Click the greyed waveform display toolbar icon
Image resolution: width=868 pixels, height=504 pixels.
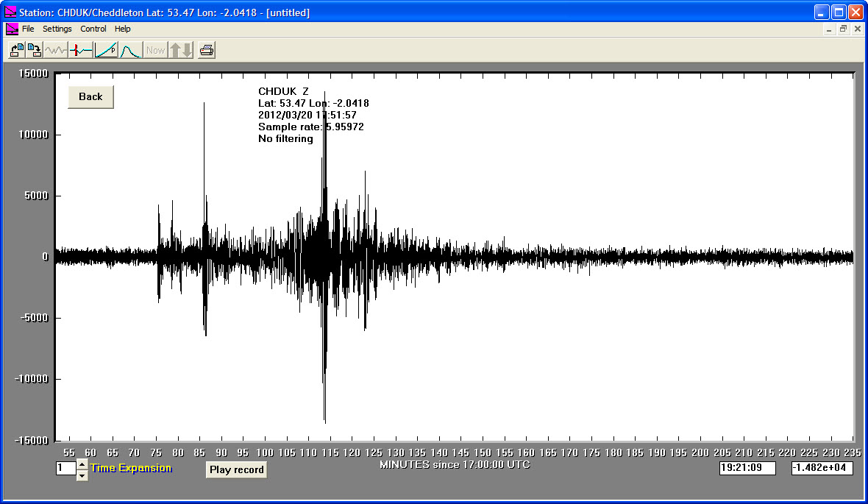pos(55,50)
